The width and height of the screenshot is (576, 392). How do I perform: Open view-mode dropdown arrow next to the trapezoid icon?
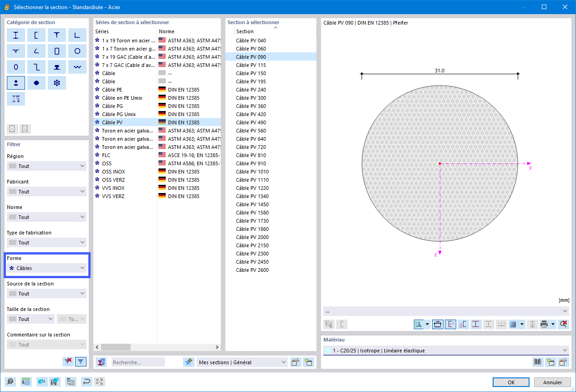[427, 324]
